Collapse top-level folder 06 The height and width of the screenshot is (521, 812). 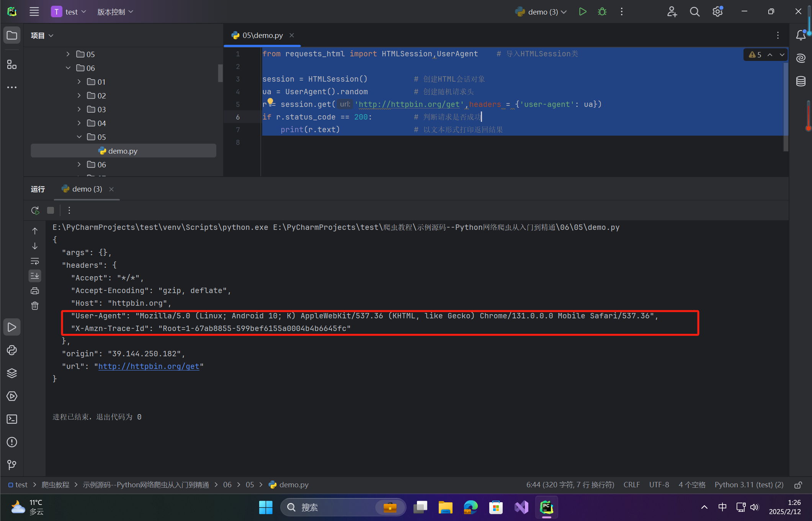click(68, 68)
